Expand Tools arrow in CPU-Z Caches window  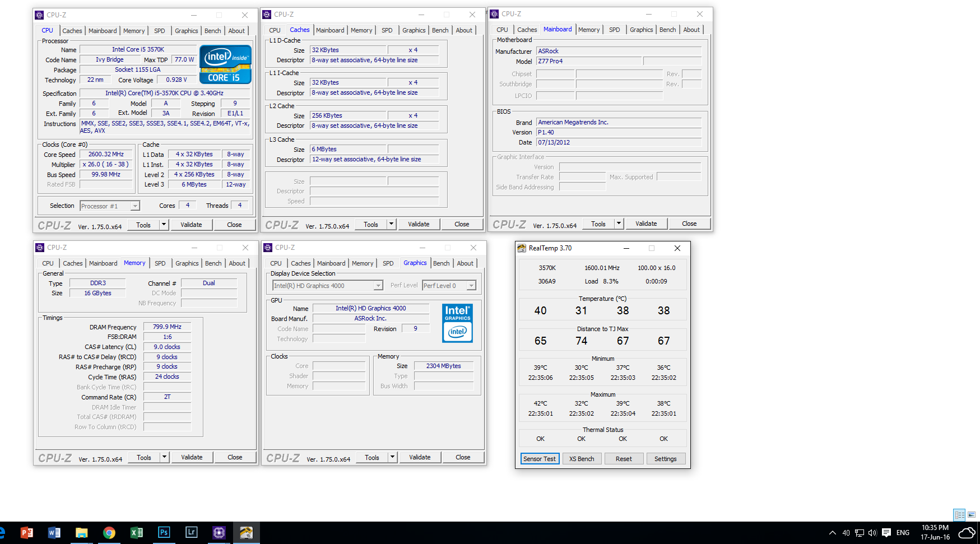coord(392,224)
